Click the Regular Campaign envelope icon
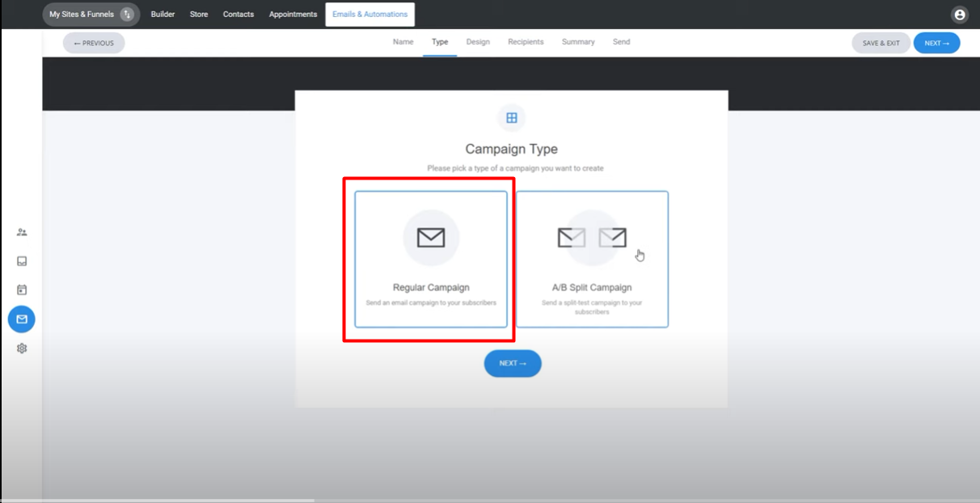Image resolution: width=980 pixels, height=503 pixels. pos(431,238)
